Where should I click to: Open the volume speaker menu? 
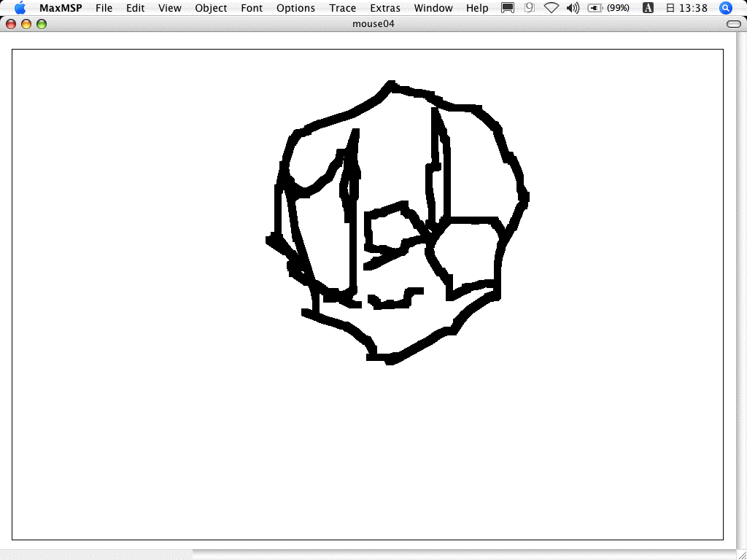(573, 8)
